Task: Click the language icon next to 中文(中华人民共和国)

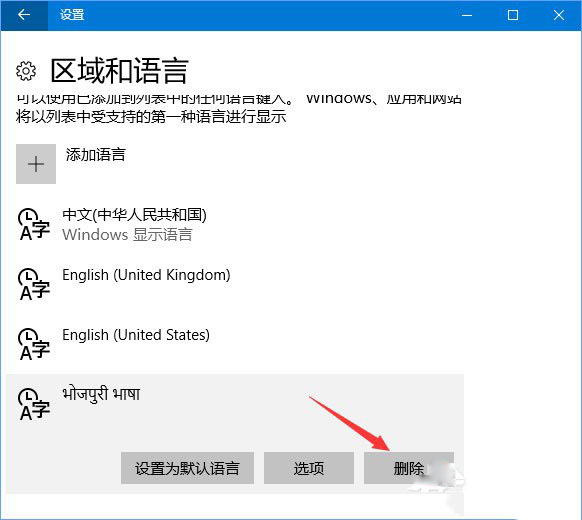Action: pyautogui.click(x=34, y=224)
